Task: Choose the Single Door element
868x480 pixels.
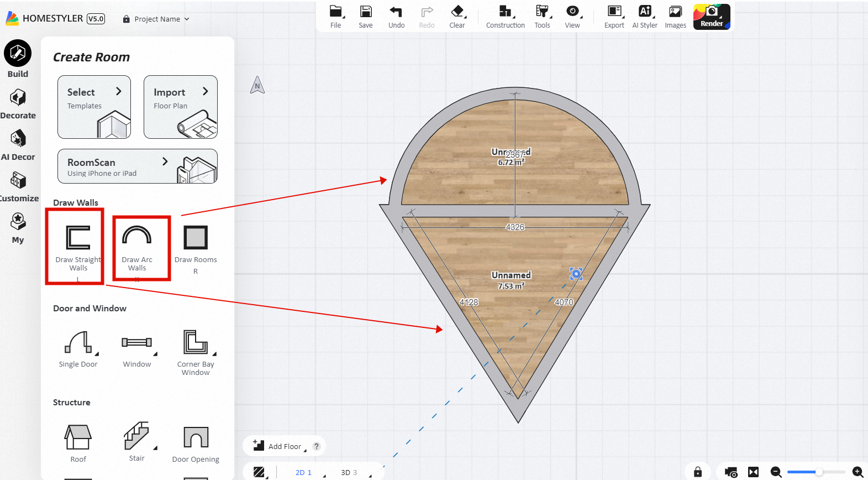Action: tap(78, 349)
